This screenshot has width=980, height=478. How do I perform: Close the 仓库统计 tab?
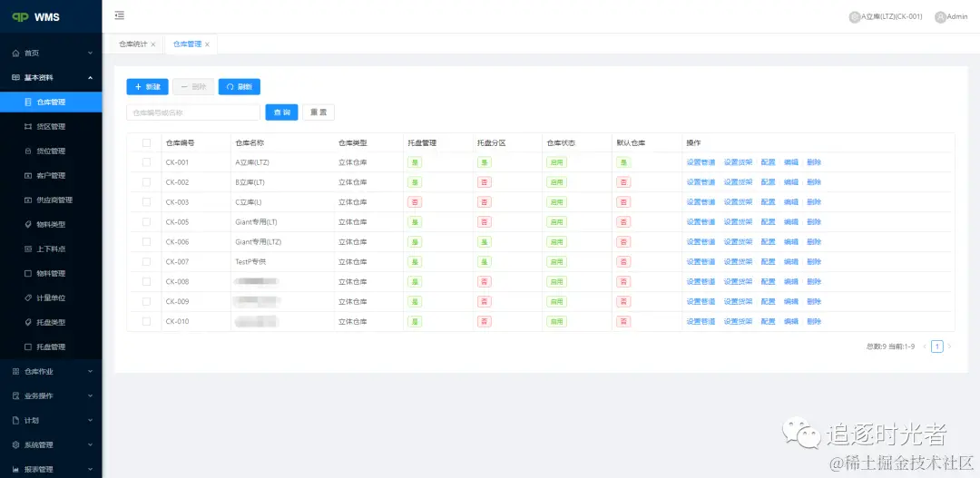(x=153, y=44)
